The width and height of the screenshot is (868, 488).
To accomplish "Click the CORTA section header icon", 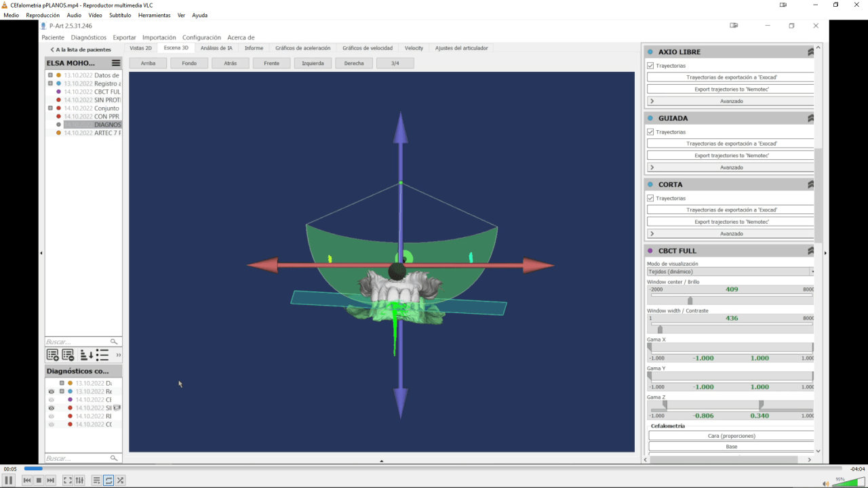I will coord(810,184).
